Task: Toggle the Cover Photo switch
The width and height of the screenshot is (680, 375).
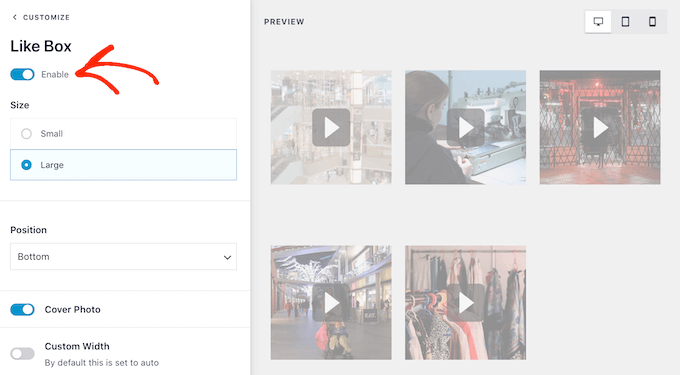Action: (23, 310)
